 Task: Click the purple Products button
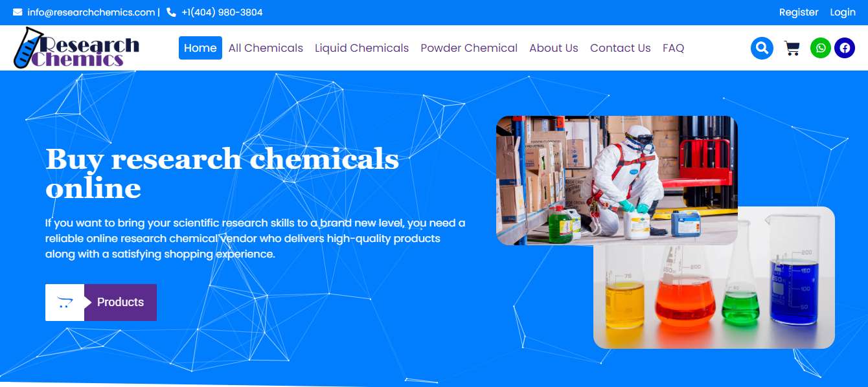coord(120,302)
